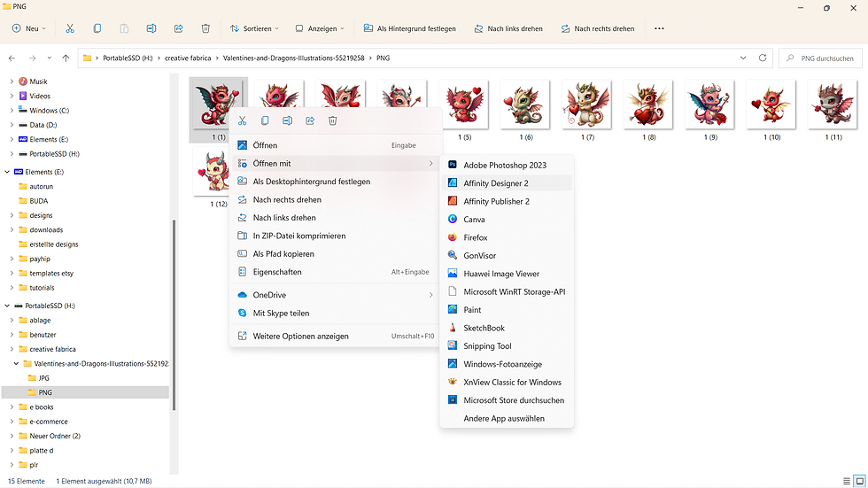Open the image with Paint

coord(507,310)
